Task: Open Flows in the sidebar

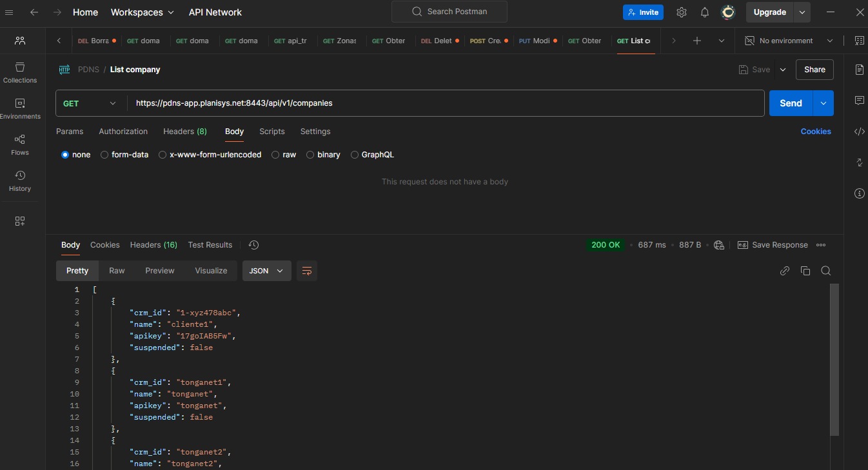Action: 20,145
